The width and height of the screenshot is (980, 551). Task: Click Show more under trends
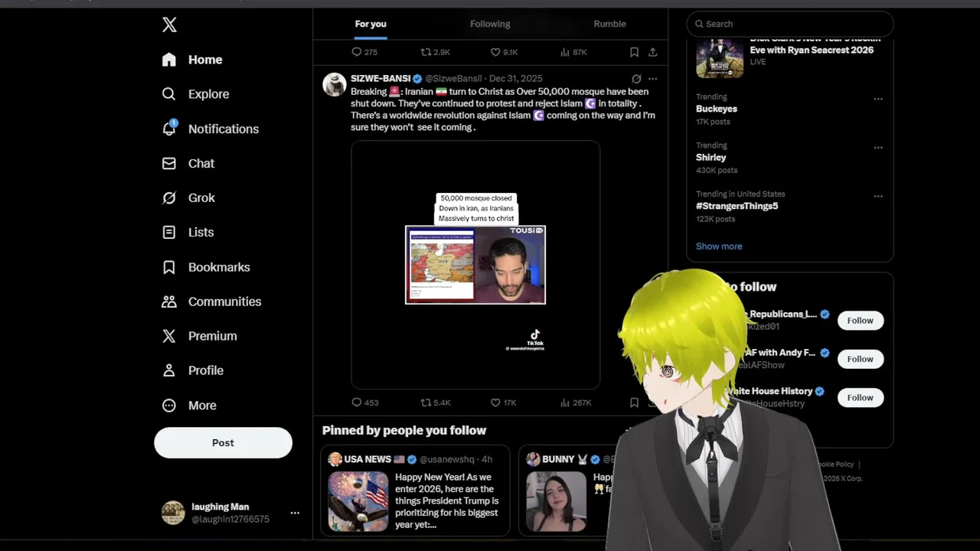[719, 246]
